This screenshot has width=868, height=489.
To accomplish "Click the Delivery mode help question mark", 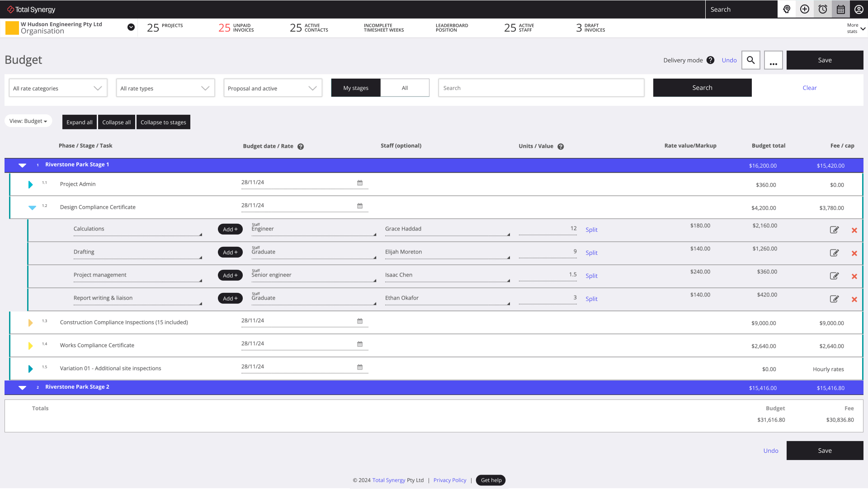I will pos(710,60).
